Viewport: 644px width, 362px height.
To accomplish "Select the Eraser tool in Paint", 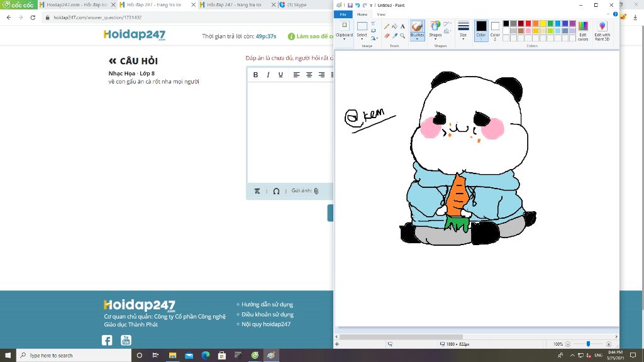I will (387, 36).
